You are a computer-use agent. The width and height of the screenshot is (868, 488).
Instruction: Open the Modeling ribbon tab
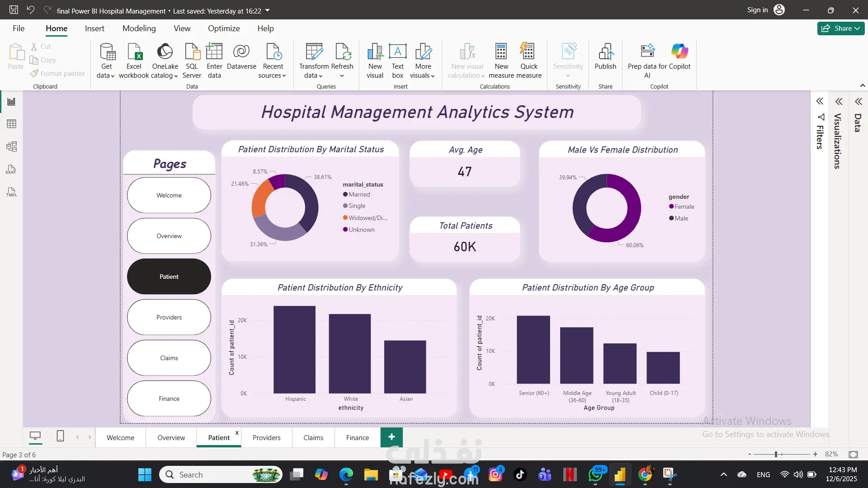pyautogui.click(x=139, y=28)
